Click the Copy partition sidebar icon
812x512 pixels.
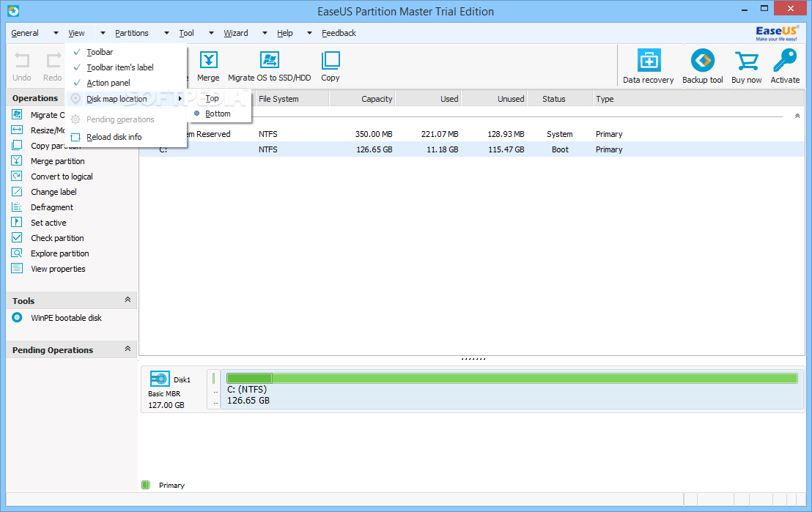pos(17,145)
